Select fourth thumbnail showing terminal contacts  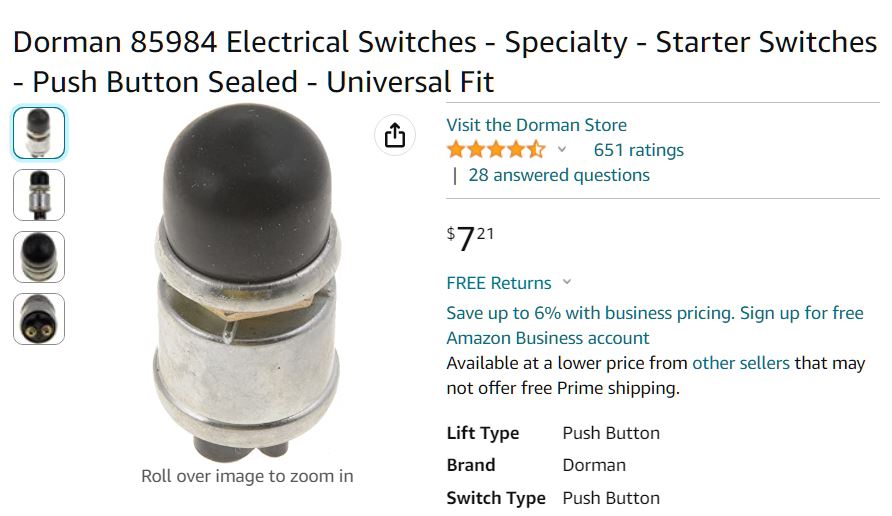[x=39, y=319]
